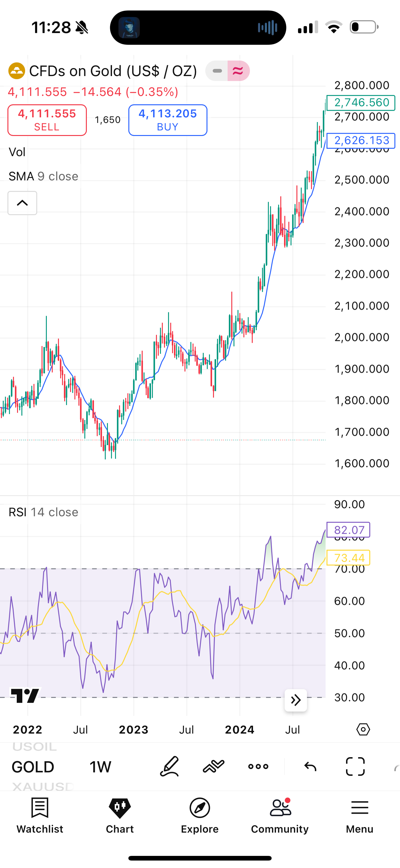The width and height of the screenshot is (400, 868).
Task: Tap the gold symbol logo icon
Action: pyautogui.click(x=16, y=71)
